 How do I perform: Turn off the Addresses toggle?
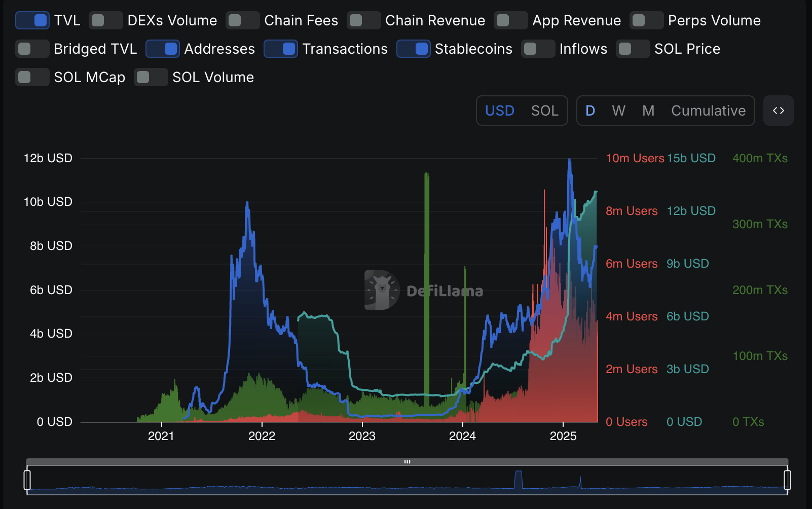(163, 49)
